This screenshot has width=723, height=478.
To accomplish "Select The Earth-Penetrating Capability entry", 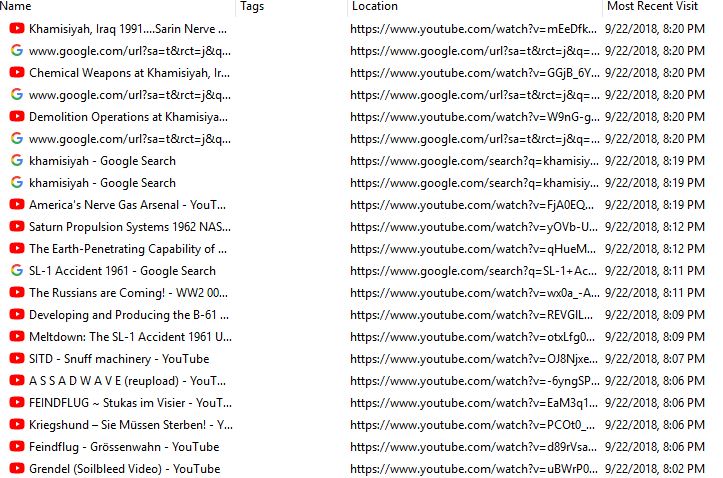I will point(360,249).
